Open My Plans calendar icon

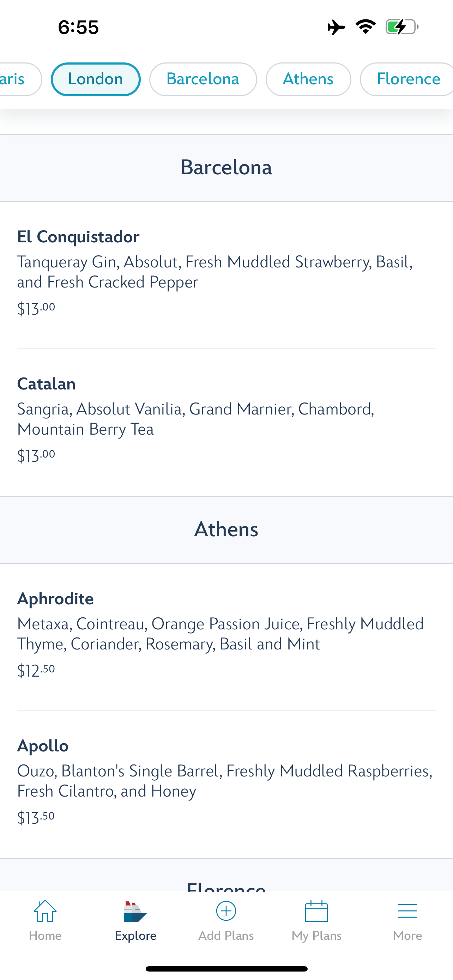click(x=316, y=912)
